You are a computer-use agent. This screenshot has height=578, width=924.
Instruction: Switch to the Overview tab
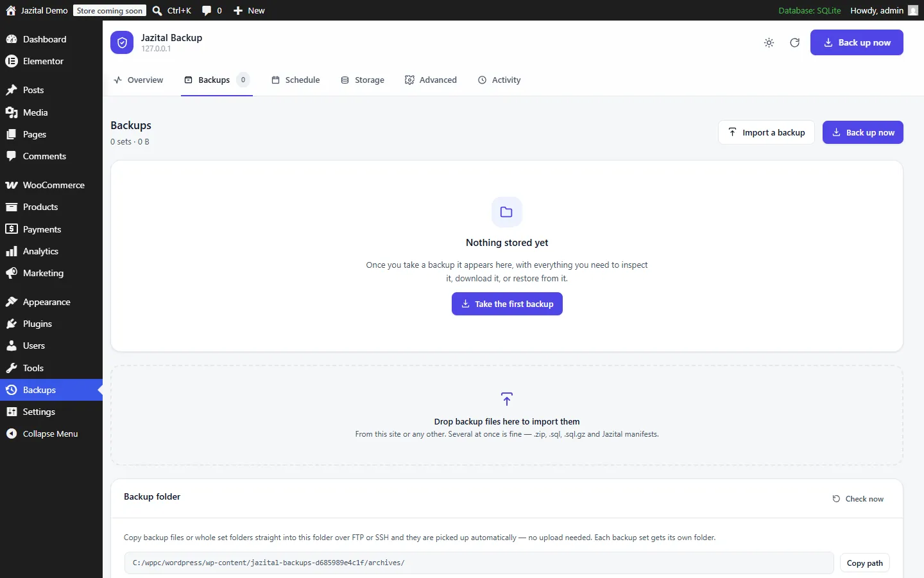(139, 80)
